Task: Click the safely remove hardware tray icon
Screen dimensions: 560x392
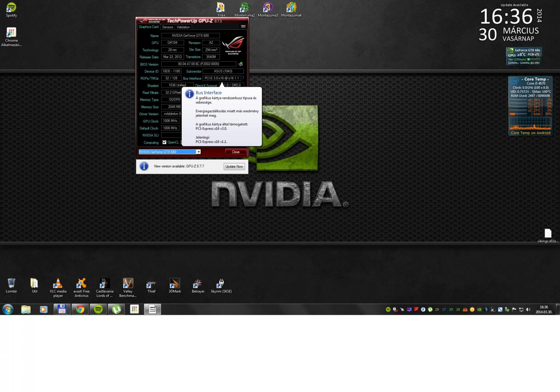Action: tap(507, 309)
